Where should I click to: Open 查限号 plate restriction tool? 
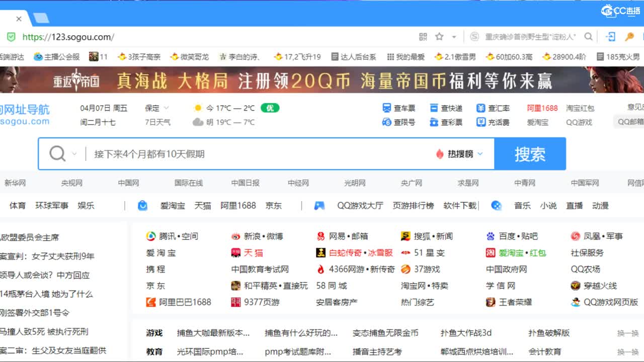point(399,122)
